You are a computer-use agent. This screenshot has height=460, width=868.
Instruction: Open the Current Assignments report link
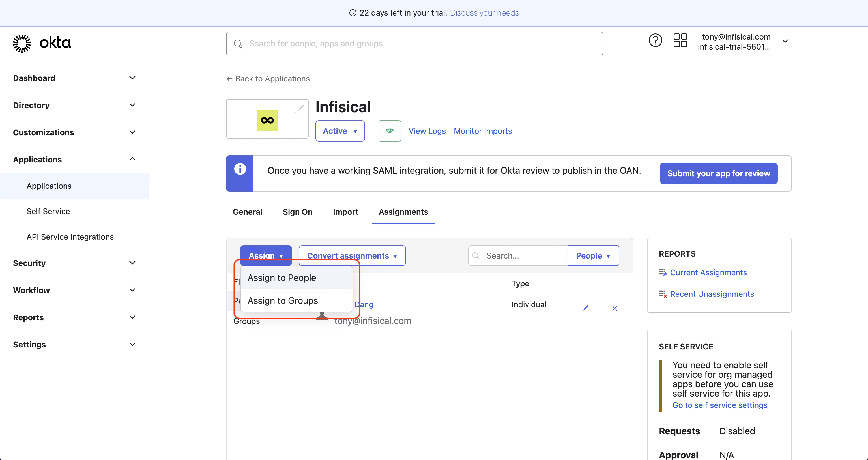[x=708, y=272]
